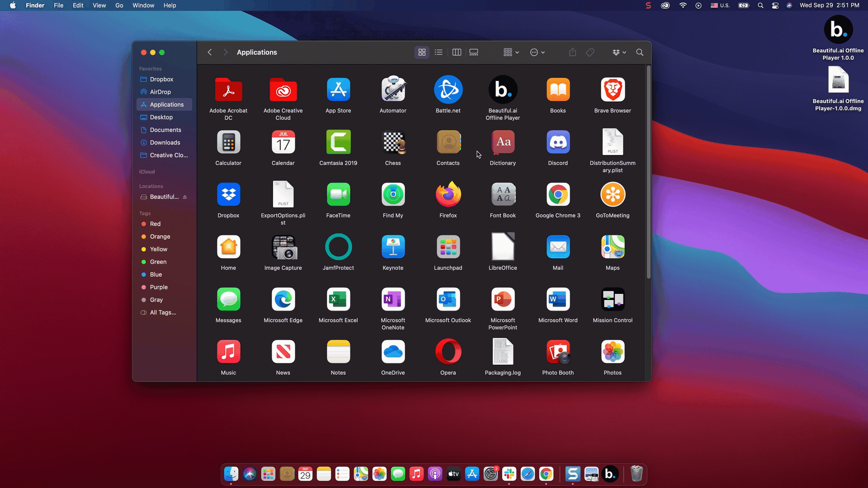Select the App Store icon in Finder window

click(338, 90)
